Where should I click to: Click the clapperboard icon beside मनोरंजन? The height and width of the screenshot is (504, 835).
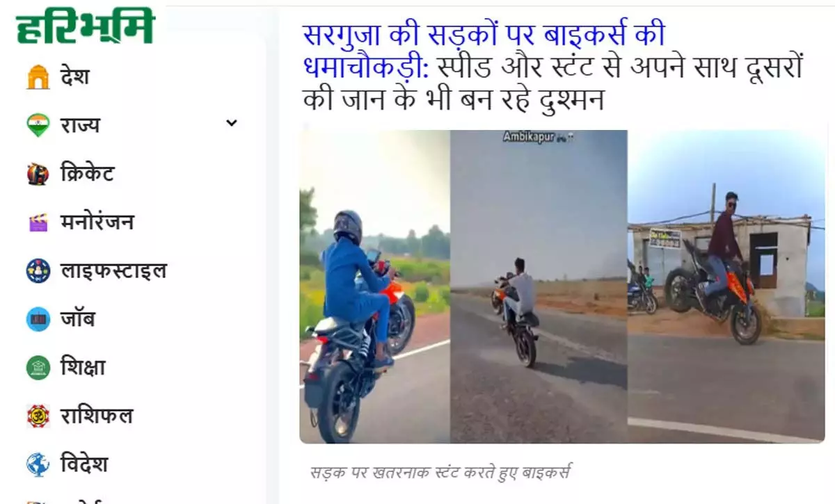pyautogui.click(x=38, y=222)
